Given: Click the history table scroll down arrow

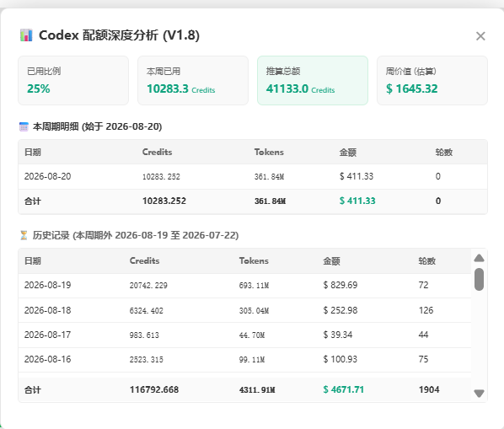Looking at the screenshot, I should (479, 394).
